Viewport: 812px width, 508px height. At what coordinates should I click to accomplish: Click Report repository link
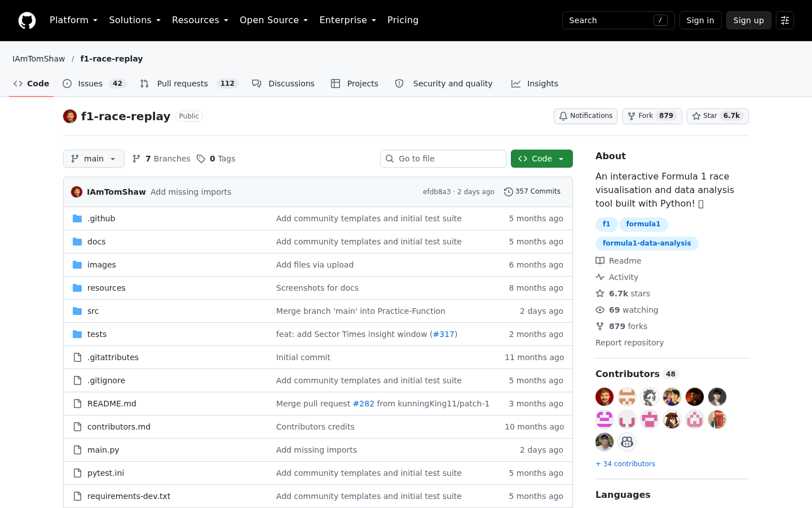(629, 343)
